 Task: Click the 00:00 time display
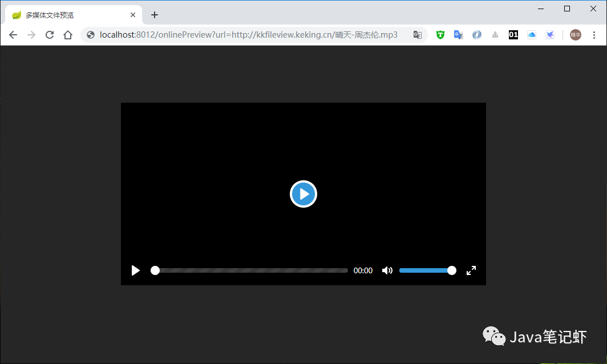pos(363,270)
